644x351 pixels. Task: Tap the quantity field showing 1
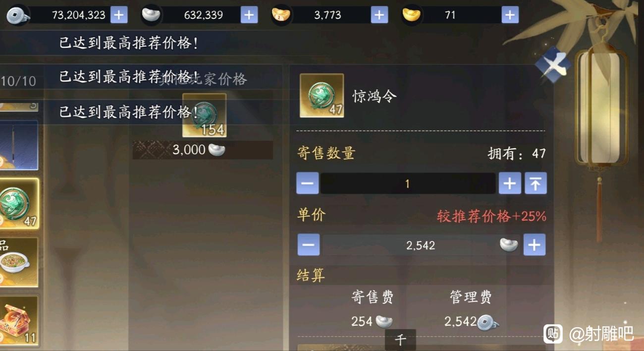408,183
